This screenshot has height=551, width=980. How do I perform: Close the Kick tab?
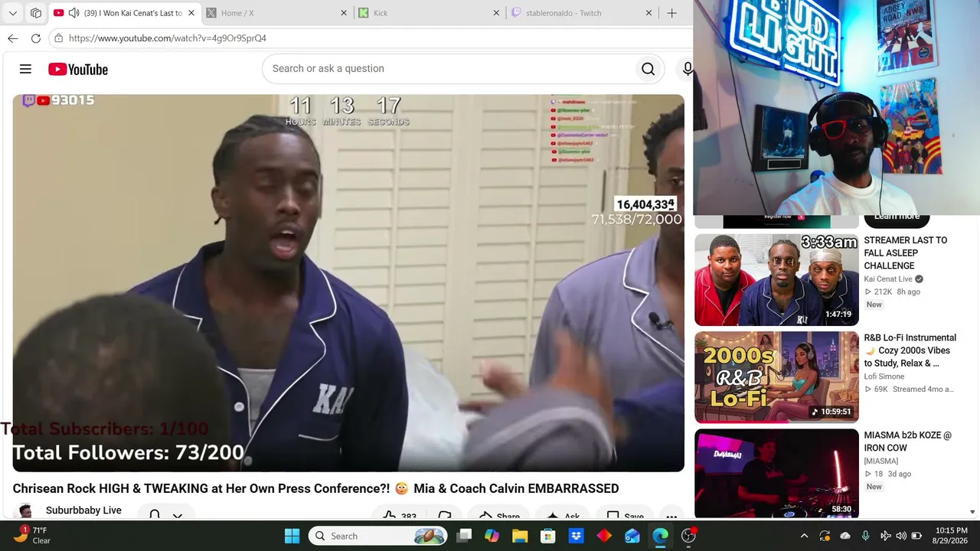coord(495,13)
